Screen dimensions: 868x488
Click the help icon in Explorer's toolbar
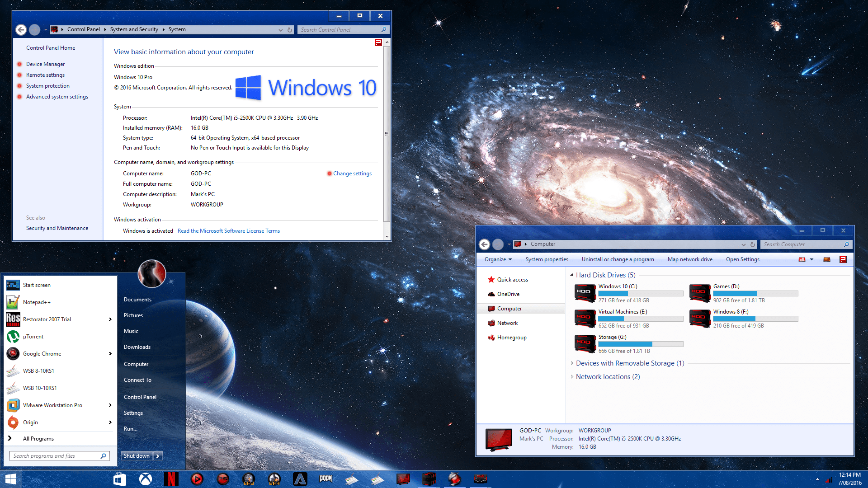843,259
